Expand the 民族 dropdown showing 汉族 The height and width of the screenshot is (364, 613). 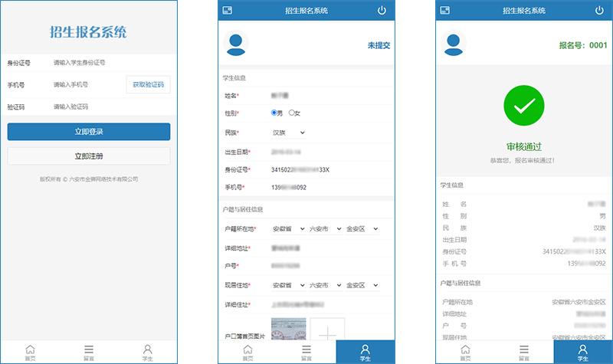[288, 133]
